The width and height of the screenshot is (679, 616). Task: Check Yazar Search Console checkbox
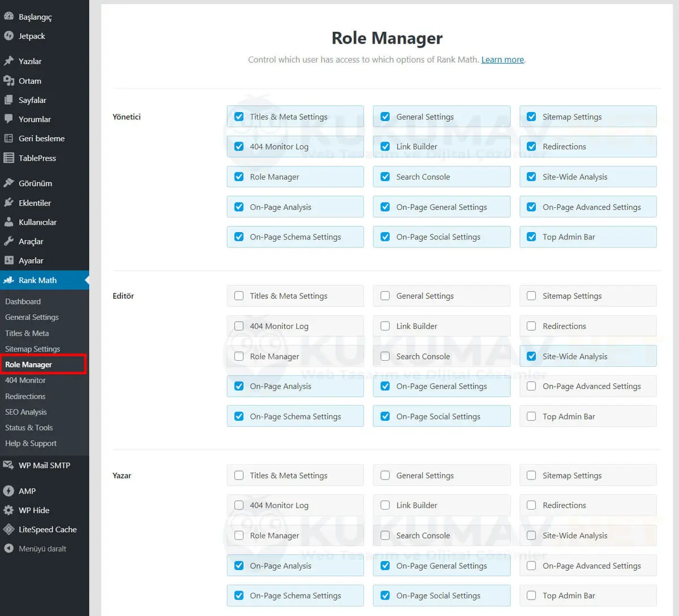pos(385,536)
